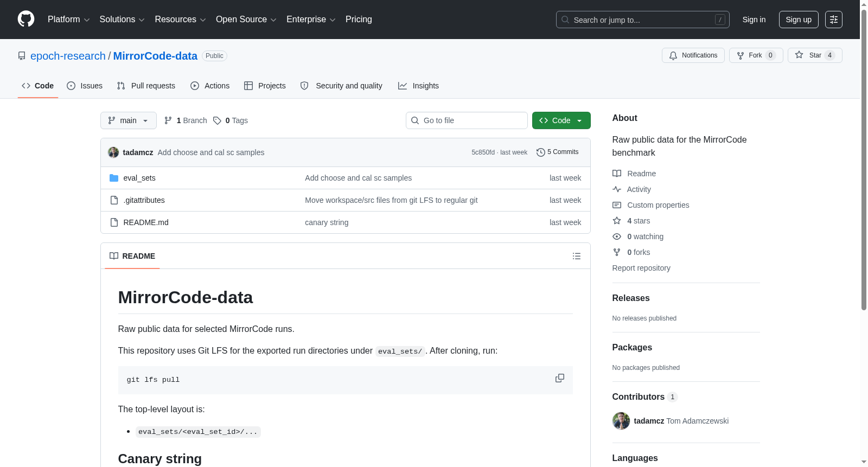Click the fork icon in Fork button
868x467 pixels.
(x=741, y=55)
